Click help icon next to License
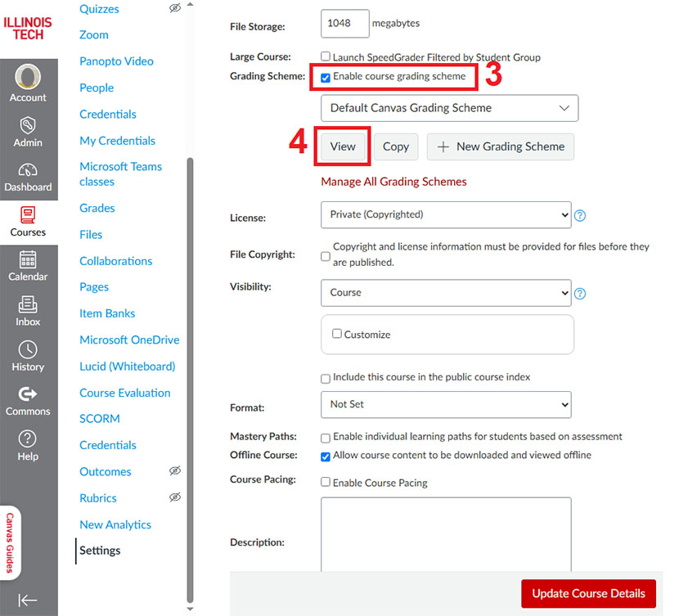 coord(580,216)
